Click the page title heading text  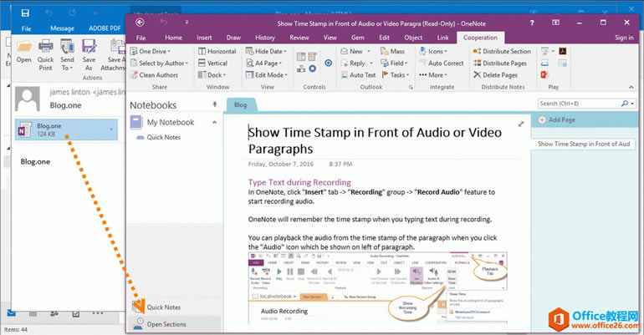click(375, 140)
